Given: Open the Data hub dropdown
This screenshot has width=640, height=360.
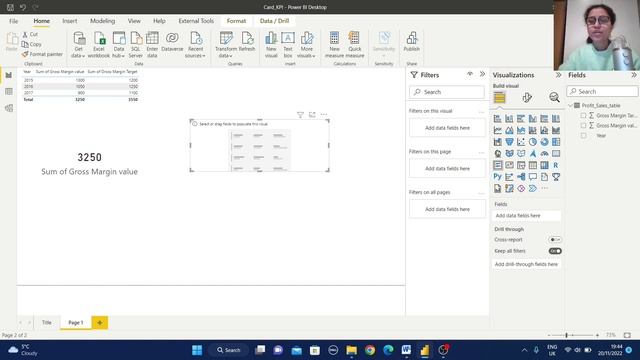Looking at the screenshot, I should click(x=119, y=45).
